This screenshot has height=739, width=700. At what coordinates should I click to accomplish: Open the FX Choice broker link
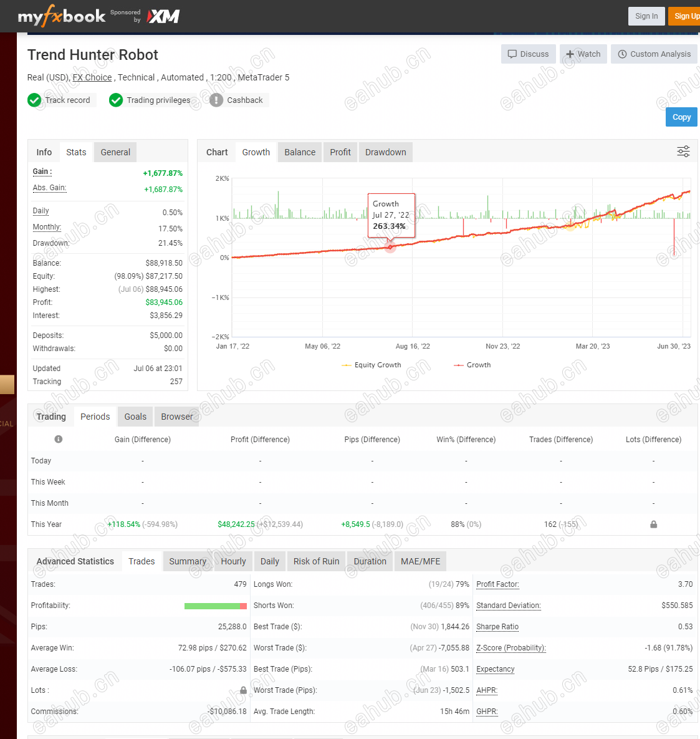point(92,77)
